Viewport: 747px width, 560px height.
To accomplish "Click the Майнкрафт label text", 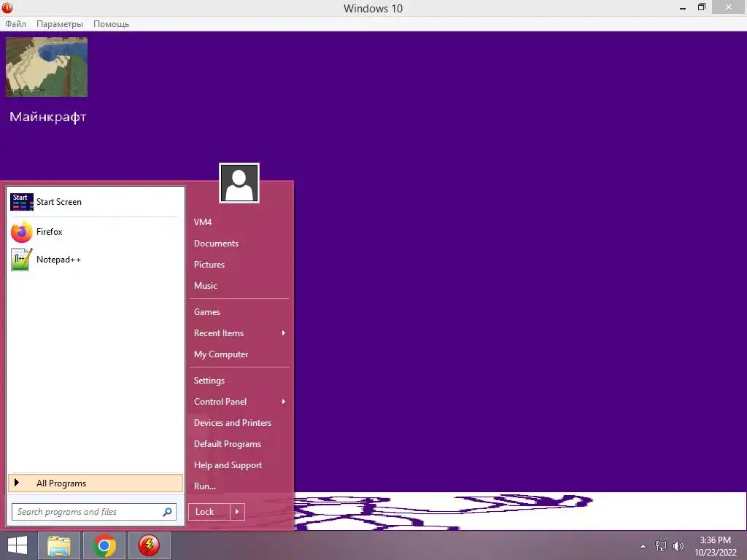I will [48, 117].
